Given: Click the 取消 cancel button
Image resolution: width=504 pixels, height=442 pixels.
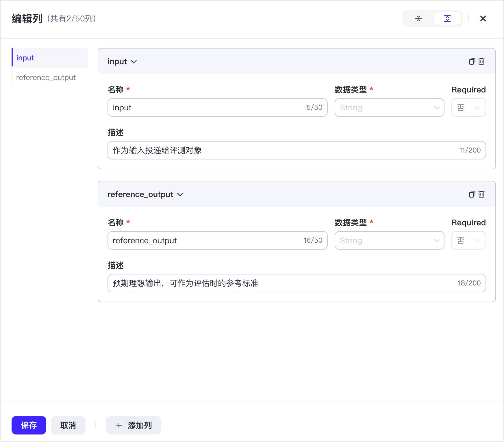Looking at the screenshot, I should tap(68, 425).
